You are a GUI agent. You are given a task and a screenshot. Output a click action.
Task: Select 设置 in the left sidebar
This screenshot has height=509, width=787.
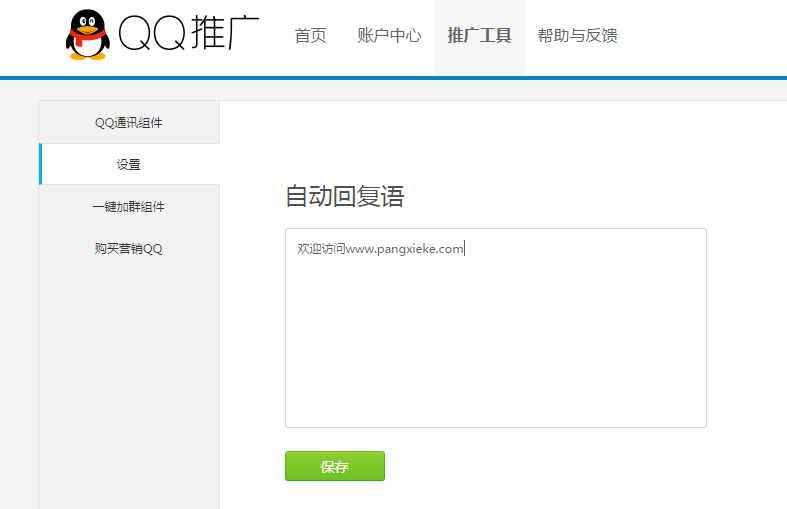129,165
